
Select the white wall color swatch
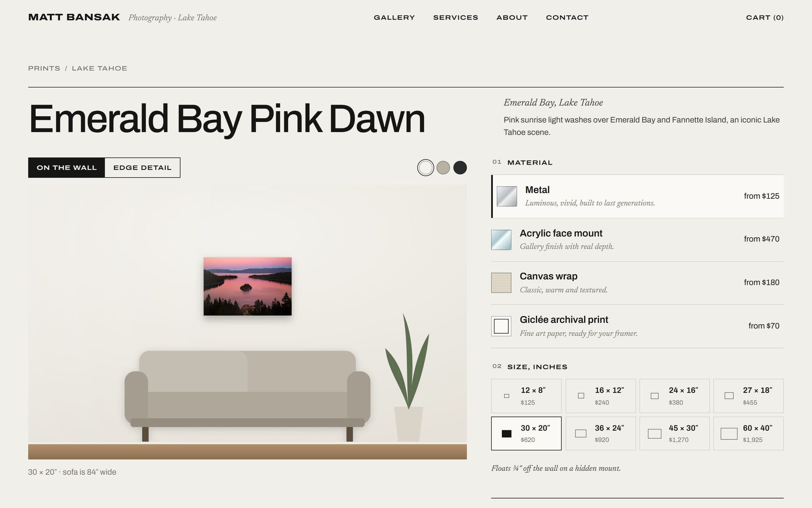coord(425,167)
